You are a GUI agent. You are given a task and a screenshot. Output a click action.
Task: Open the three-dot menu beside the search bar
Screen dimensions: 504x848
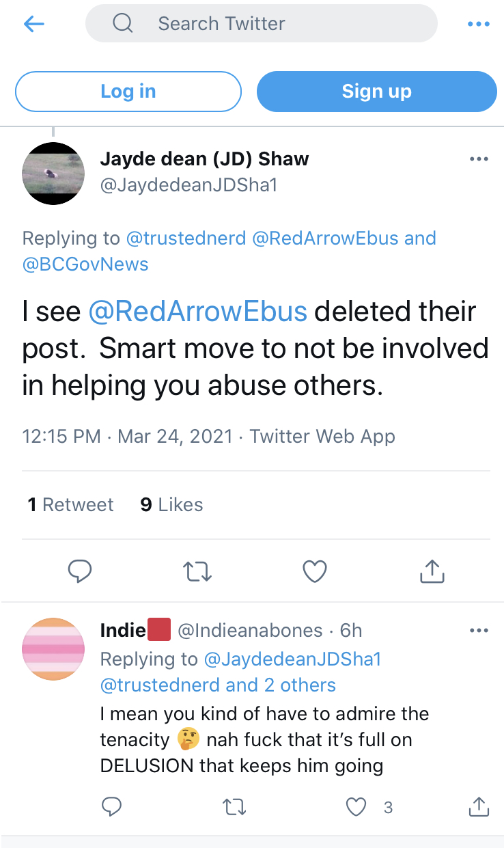click(479, 24)
